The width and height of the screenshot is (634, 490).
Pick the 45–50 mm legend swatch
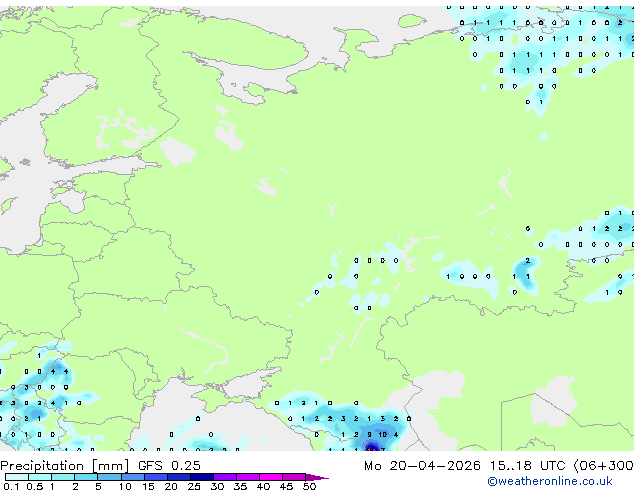[294, 477]
